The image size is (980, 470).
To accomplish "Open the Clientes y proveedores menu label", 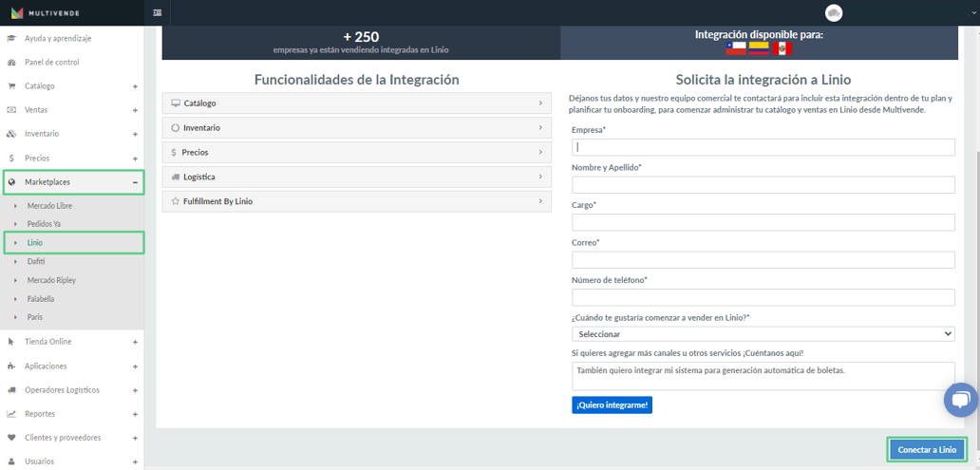I will [63, 438].
